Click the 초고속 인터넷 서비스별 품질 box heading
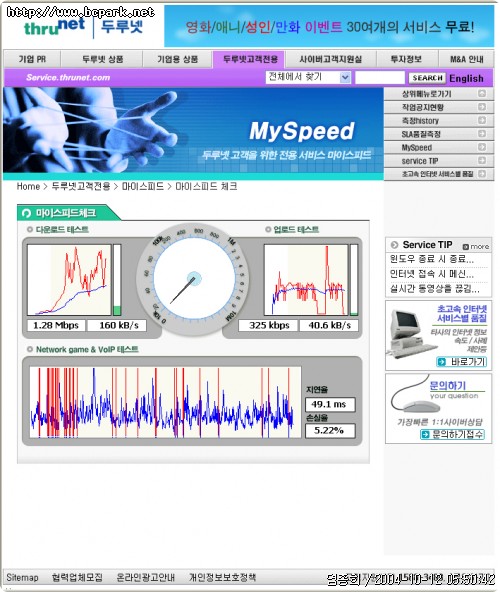Viewport: 500px width, 592px height. (x=461, y=314)
